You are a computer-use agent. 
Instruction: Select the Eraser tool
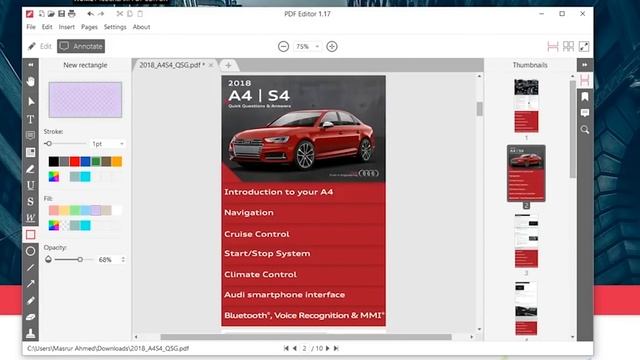[31, 317]
